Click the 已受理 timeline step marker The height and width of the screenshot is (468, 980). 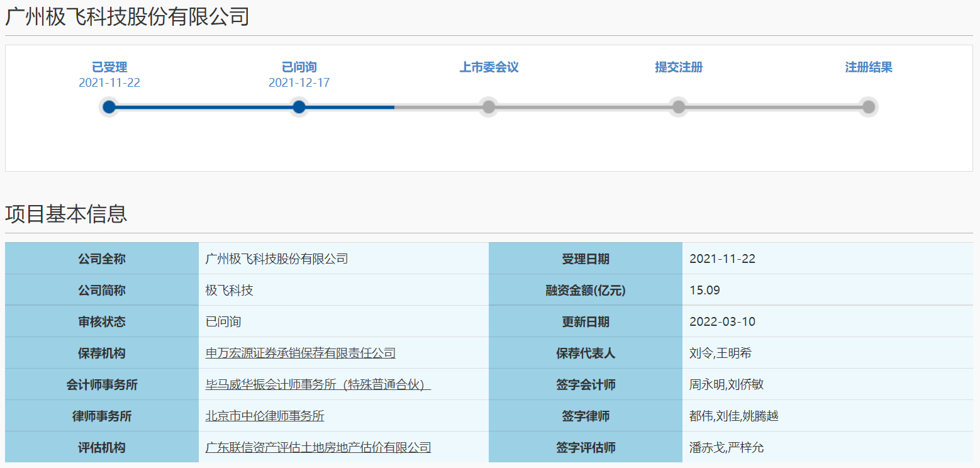[x=109, y=107]
